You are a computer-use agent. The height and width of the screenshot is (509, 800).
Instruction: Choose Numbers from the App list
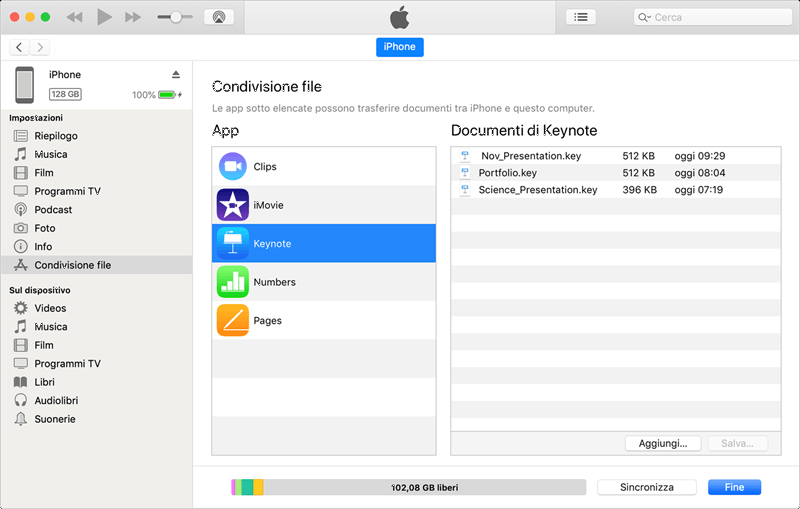pos(274,282)
